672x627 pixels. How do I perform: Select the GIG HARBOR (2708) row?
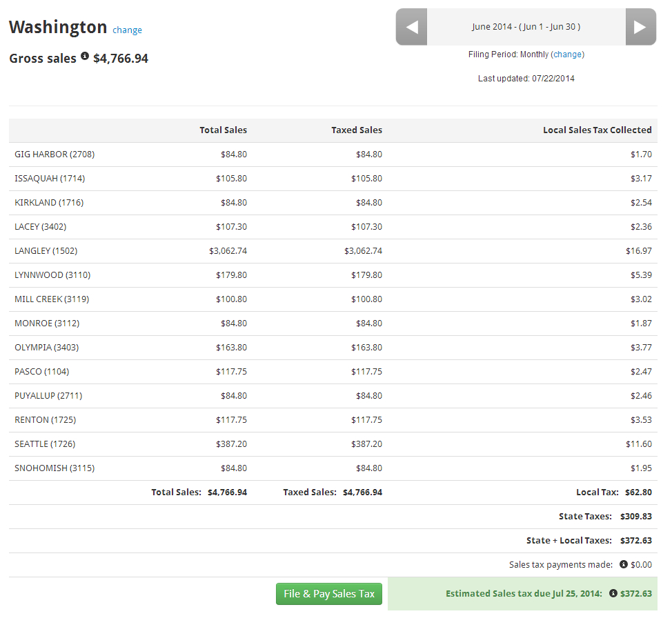point(55,155)
